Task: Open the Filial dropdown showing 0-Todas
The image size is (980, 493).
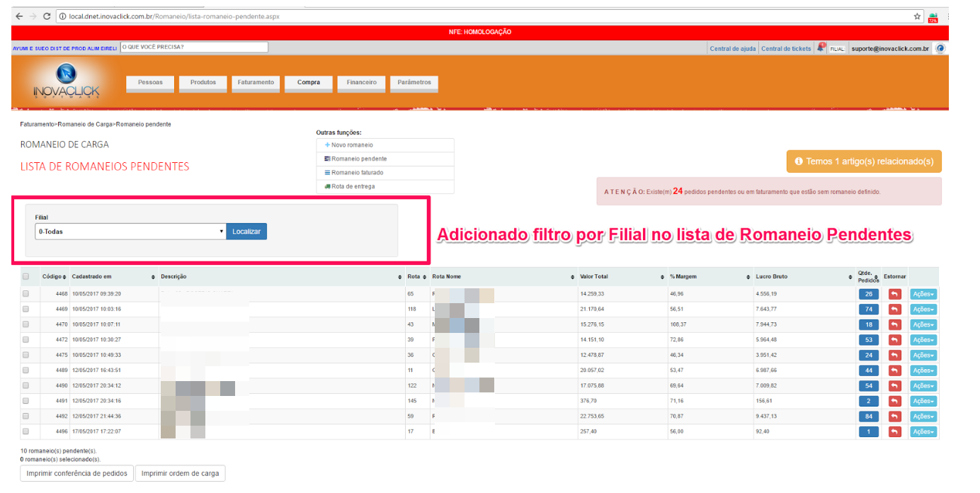Action: pos(130,232)
